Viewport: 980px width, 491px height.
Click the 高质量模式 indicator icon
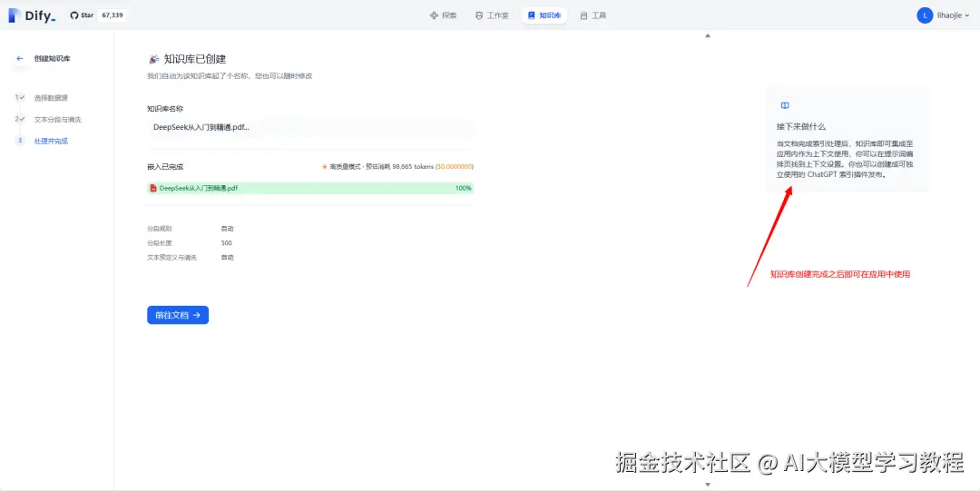(324, 167)
